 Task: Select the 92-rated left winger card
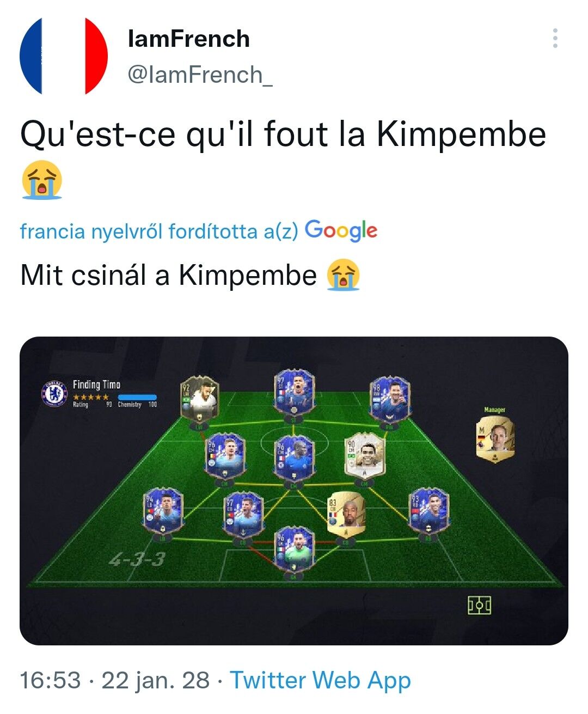point(200,399)
